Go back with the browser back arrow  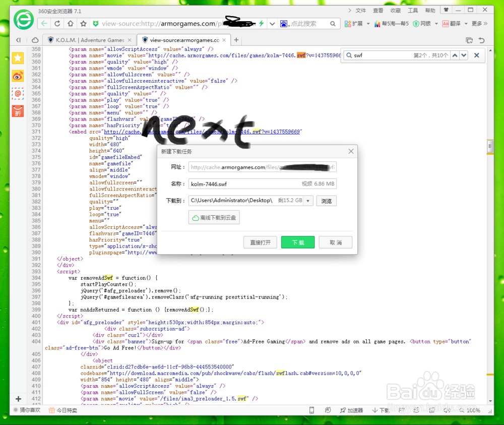(44, 24)
